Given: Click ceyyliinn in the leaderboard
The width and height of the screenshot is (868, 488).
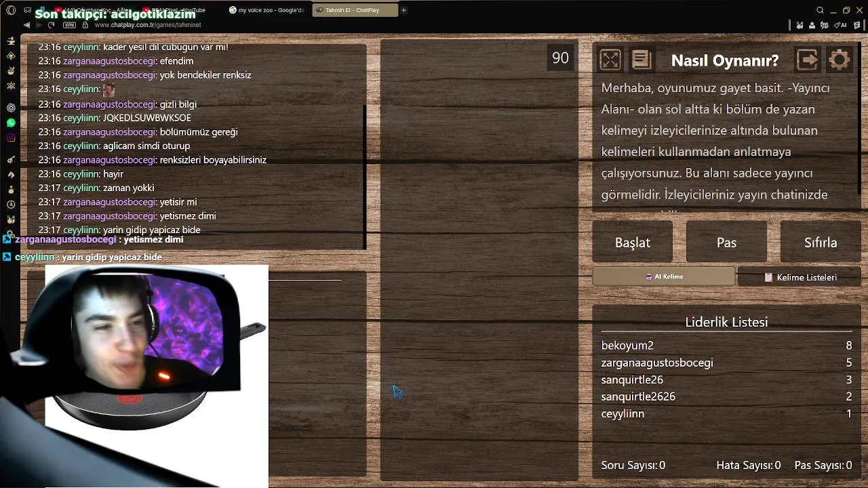Looking at the screenshot, I should tap(623, 413).
